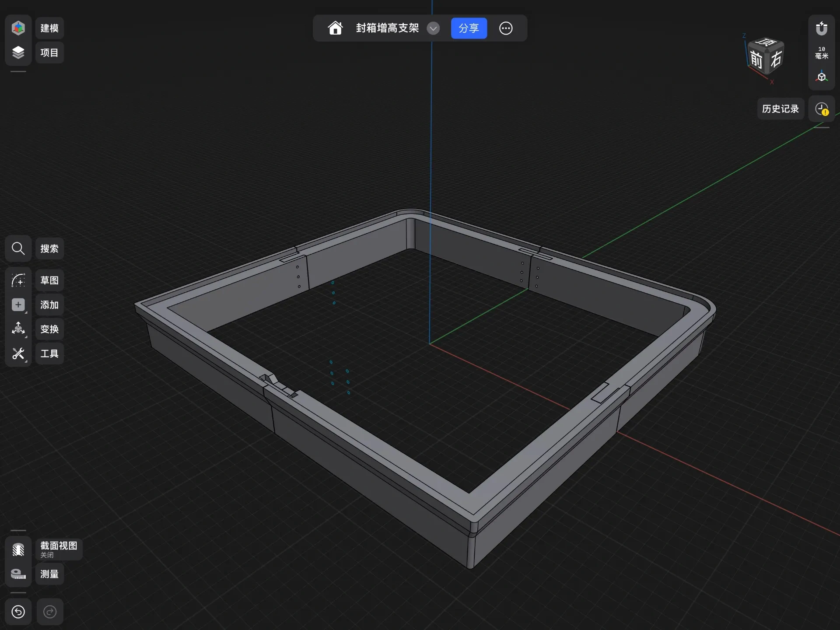Open the history clock icon

[x=822, y=109]
